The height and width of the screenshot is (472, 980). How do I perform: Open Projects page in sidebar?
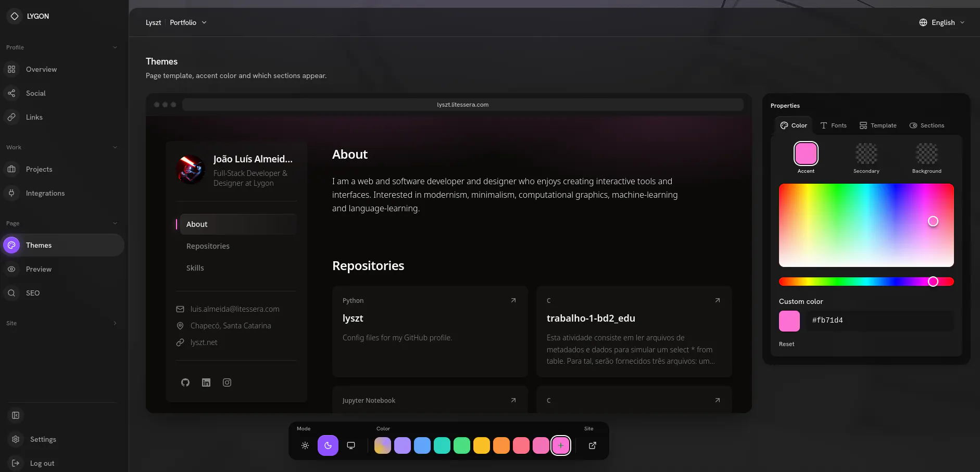[62, 169]
